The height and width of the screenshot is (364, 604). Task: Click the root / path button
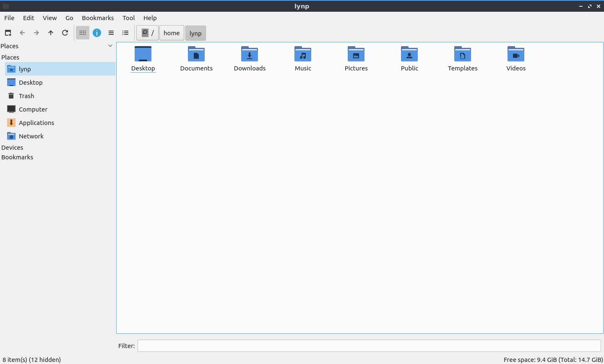148,33
